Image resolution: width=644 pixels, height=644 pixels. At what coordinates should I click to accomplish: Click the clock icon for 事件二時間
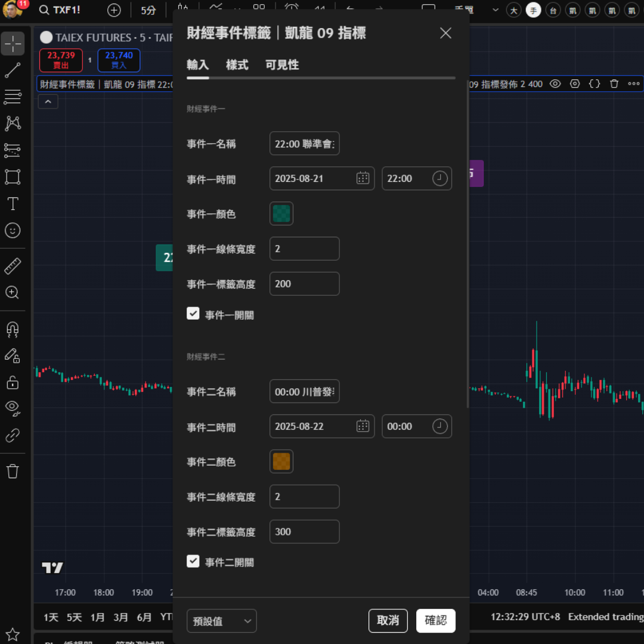tap(439, 426)
